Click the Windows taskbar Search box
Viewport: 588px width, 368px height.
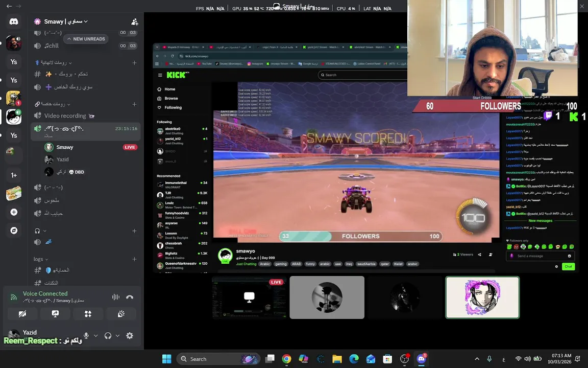coord(218,359)
